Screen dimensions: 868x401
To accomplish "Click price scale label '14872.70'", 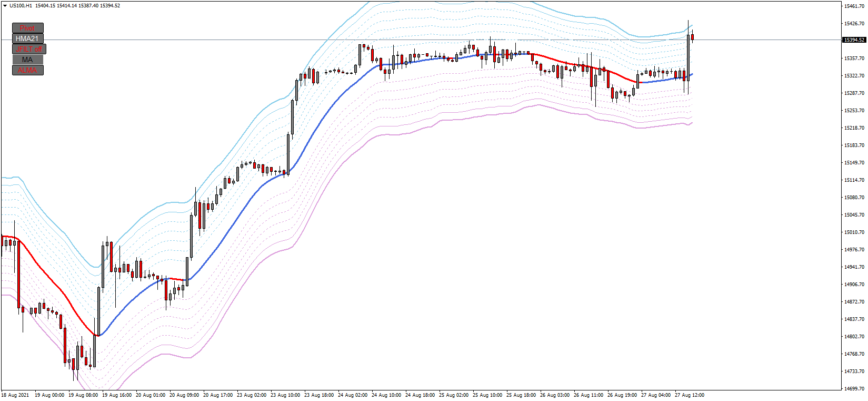I will [854, 302].
